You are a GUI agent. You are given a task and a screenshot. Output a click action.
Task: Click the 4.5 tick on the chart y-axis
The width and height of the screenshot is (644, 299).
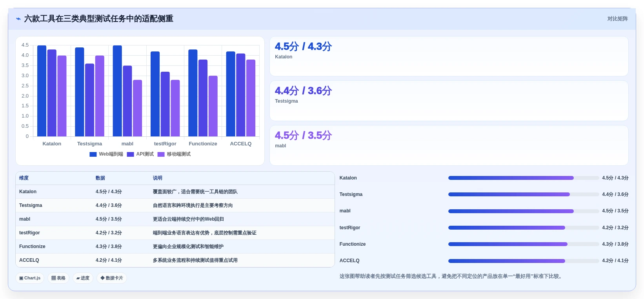pyautogui.click(x=25, y=45)
